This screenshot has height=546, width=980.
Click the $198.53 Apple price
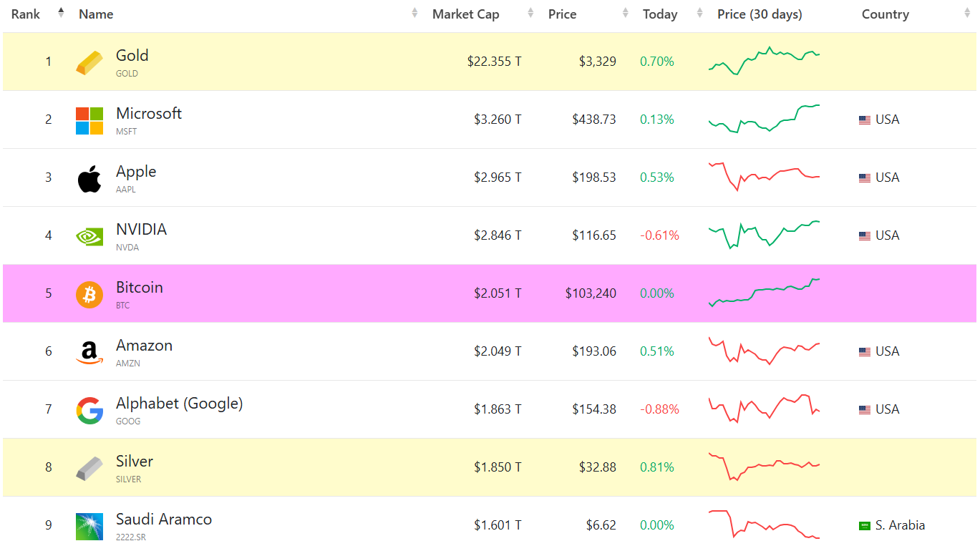point(594,177)
